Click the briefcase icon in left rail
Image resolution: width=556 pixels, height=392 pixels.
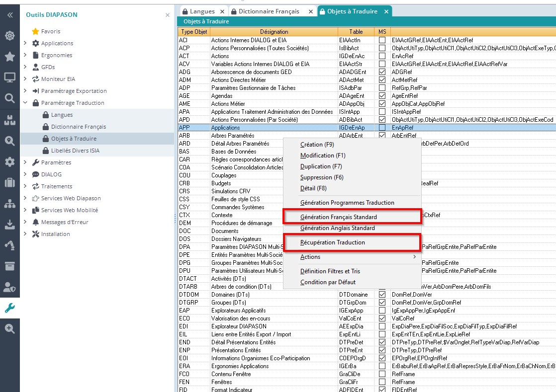(9, 182)
